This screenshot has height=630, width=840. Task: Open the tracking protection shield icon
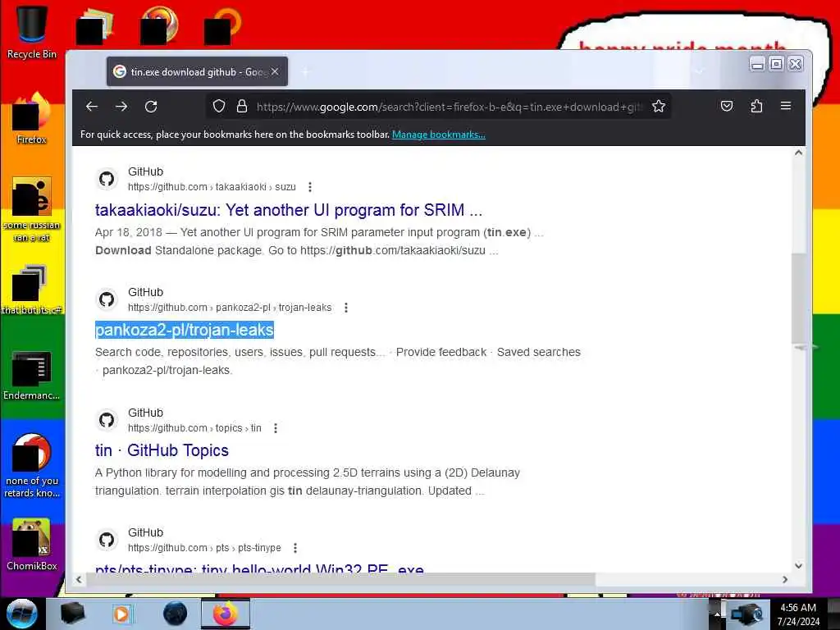(x=218, y=106)
